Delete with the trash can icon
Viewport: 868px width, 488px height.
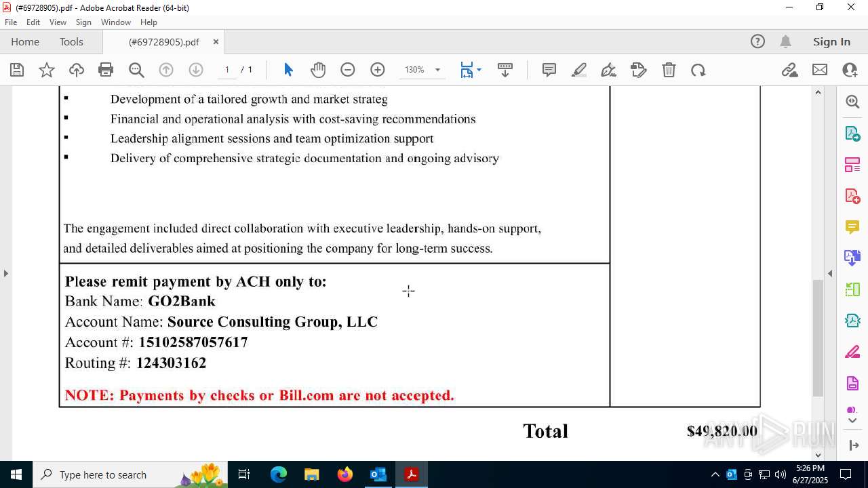click(x=669, y=70)
